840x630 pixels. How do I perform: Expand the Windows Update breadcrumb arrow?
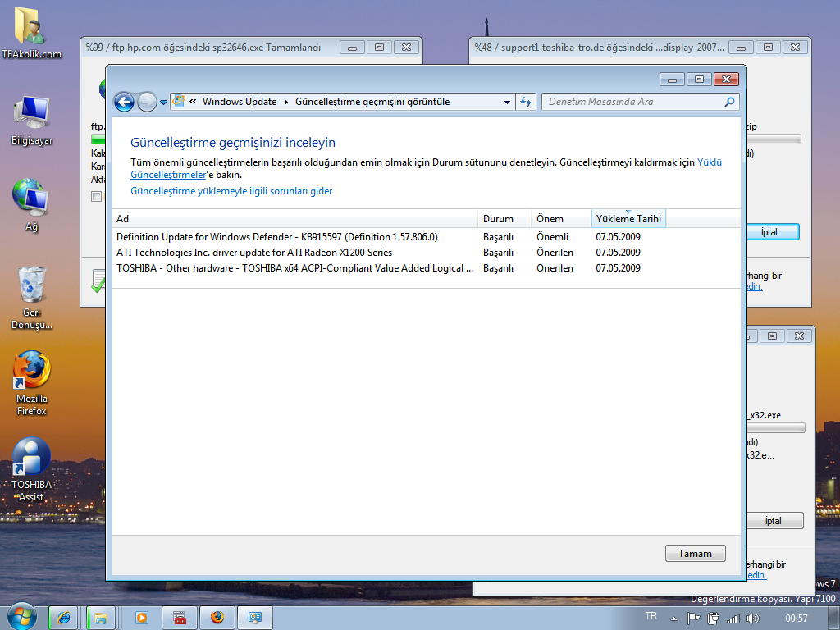(x=285, y=102)
